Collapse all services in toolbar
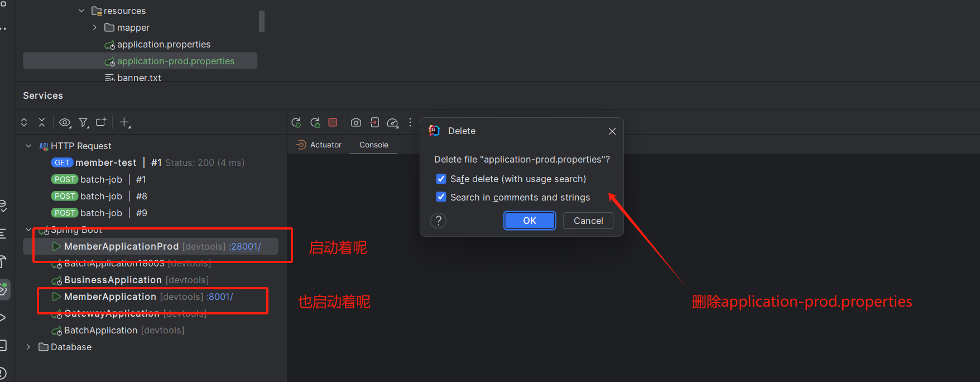980x382 pixels. click(x=42, y=122)
